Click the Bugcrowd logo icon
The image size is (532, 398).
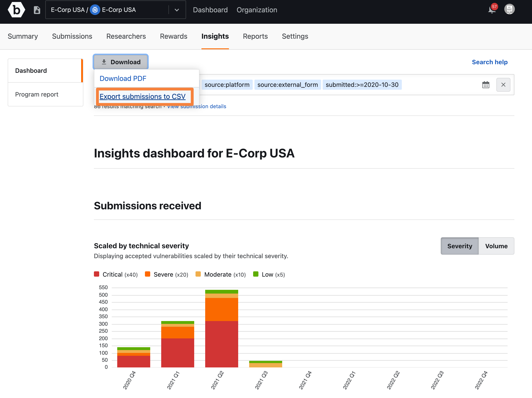(16, 10)
